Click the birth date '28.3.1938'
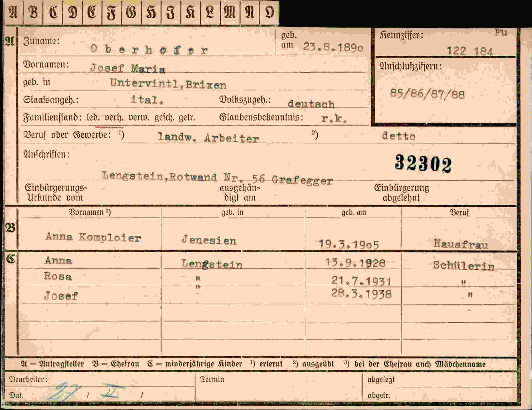 [361, 294]
